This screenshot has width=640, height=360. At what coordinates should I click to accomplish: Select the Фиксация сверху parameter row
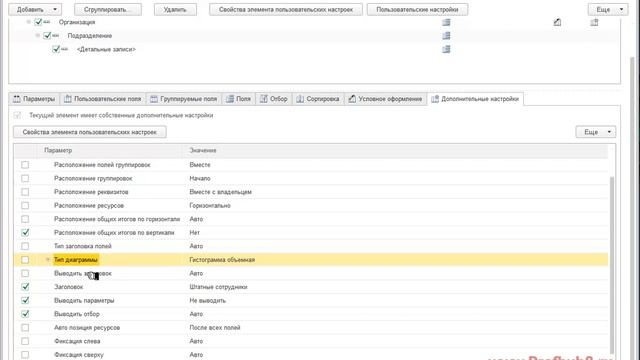tap(311, 354)
